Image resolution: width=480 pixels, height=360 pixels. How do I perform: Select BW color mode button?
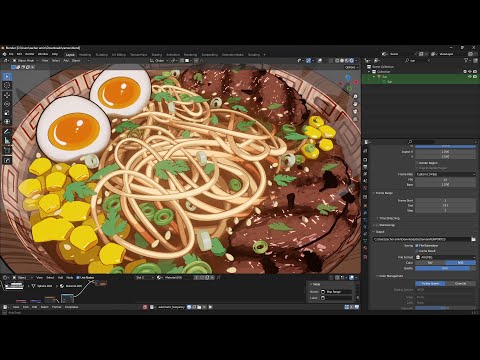pos(430,263)
